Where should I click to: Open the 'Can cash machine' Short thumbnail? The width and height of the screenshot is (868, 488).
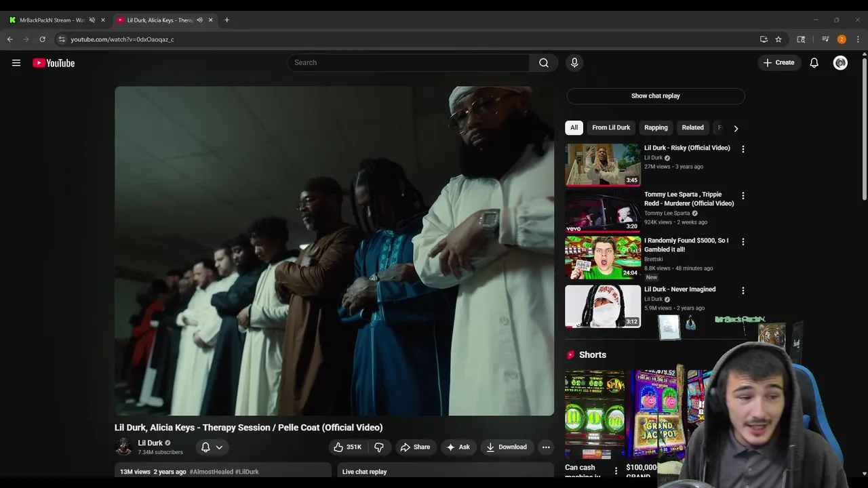(595, 414)
